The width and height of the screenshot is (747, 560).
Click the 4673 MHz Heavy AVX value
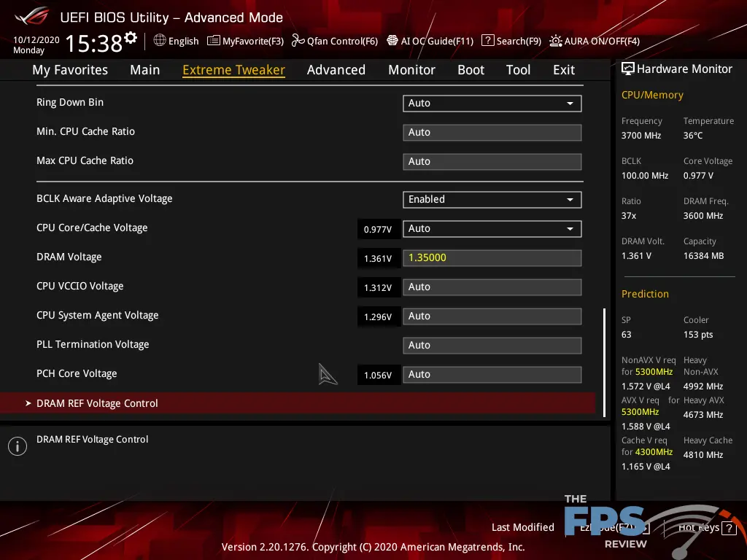click(x=703, y=415)
